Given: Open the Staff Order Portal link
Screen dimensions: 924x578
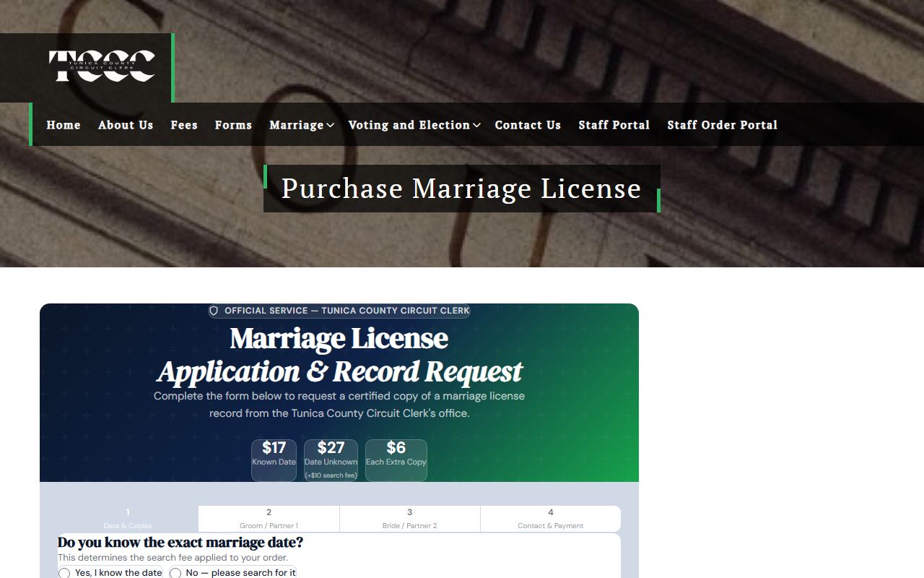Looking at the screenshot, I should pos(722,125).
